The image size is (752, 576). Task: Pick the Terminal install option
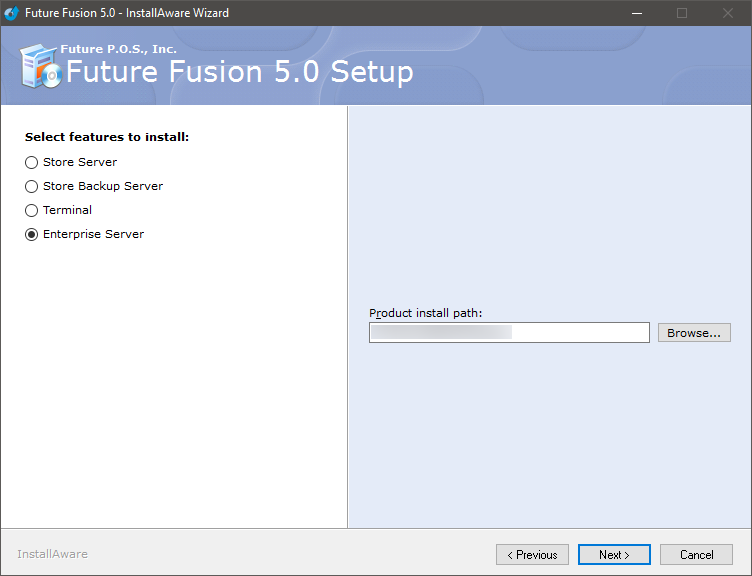[32, 210]
